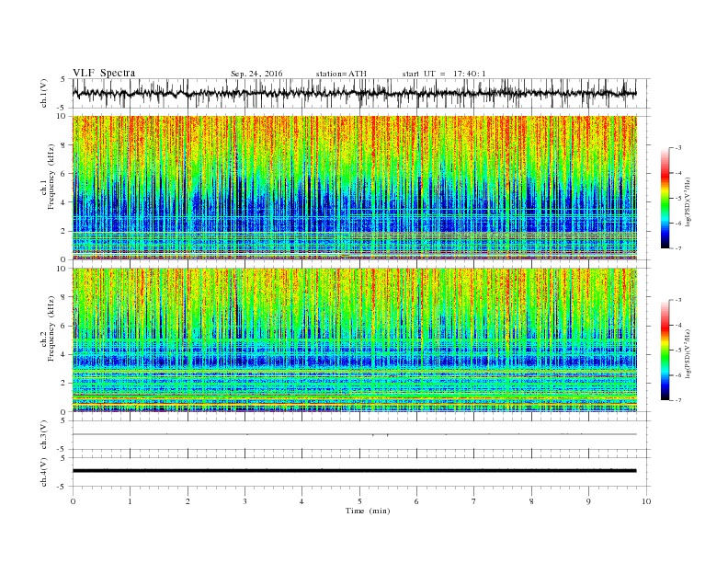Viewport: 728px width, 563px height.
Task: Click the "1" minute tick label
Action: tap(130, 501)
